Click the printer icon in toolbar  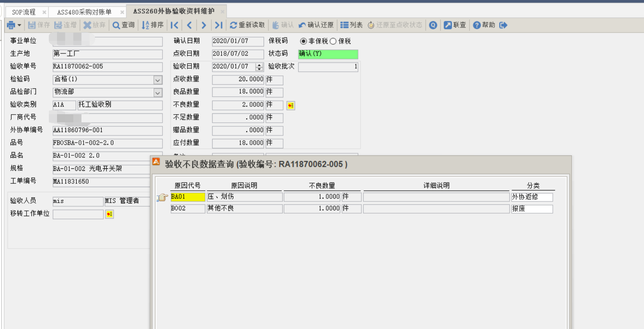[x=11, y=25]
